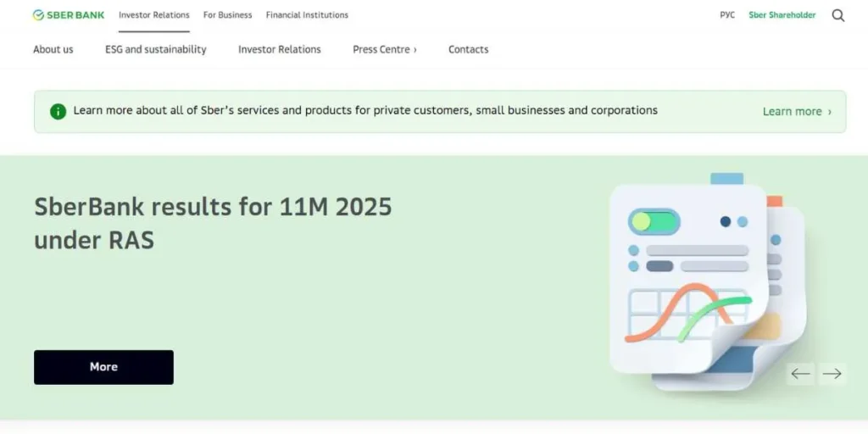
Task: Show the next slide with right arrow
Action: click(x=832, y=374)
